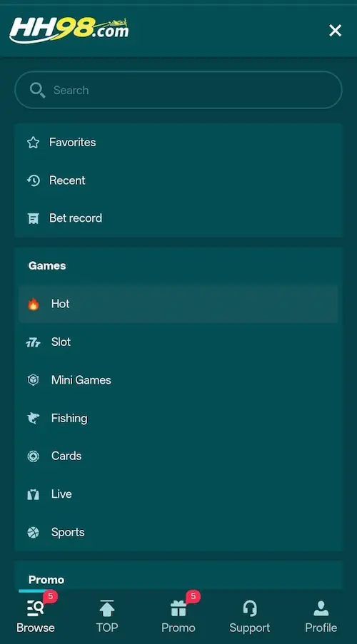Choose the Slot 777 icon
Screen dimensions: 357x644
click(x=34, y=342)
